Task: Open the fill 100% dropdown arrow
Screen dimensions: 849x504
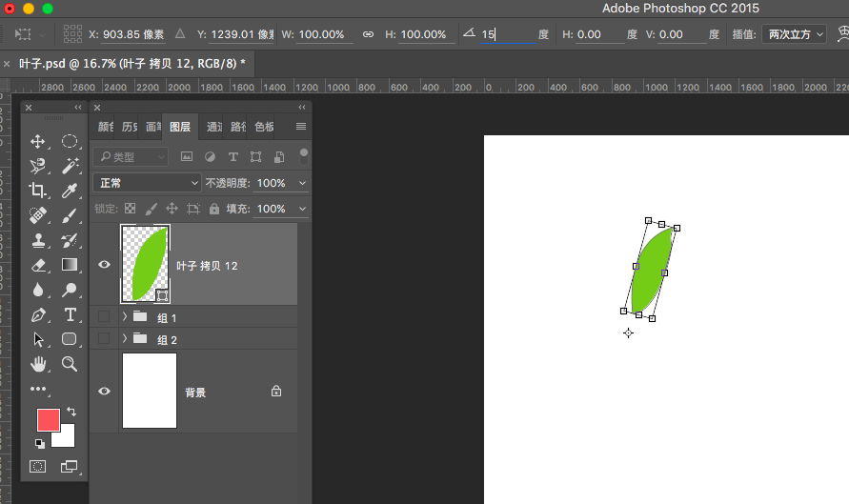Action: (x=302, y=209)
